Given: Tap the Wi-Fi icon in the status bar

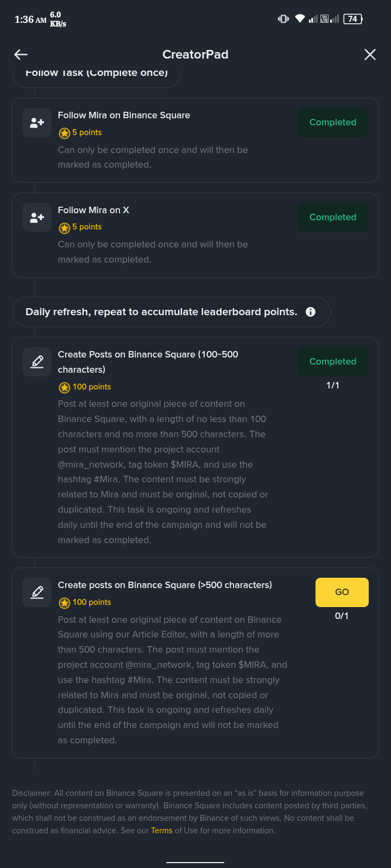Looking at the screenshot, I should 300,19.
